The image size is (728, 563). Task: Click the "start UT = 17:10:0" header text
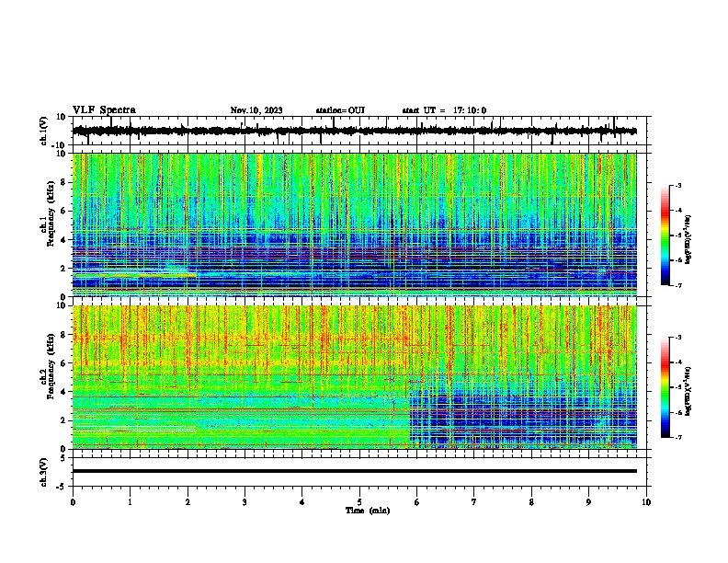444,110
